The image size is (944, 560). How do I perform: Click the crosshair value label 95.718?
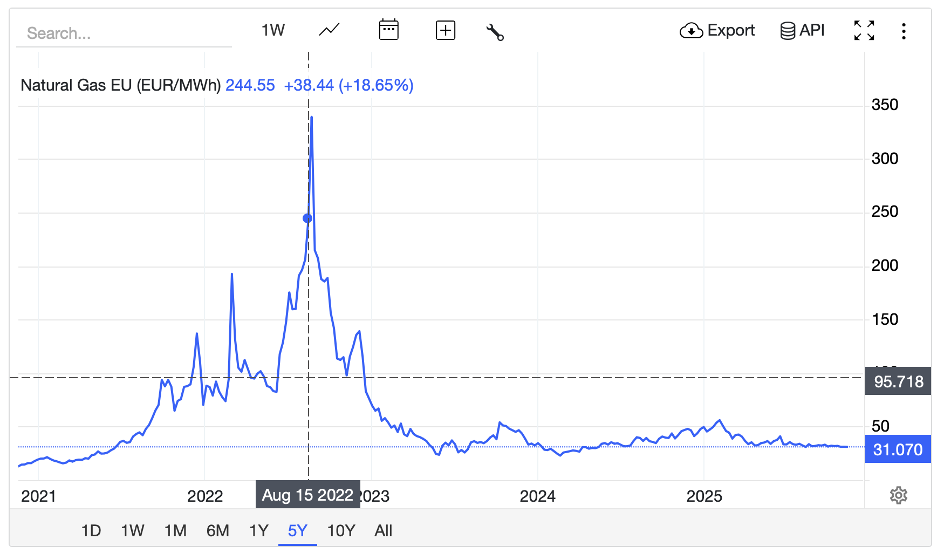898,381
